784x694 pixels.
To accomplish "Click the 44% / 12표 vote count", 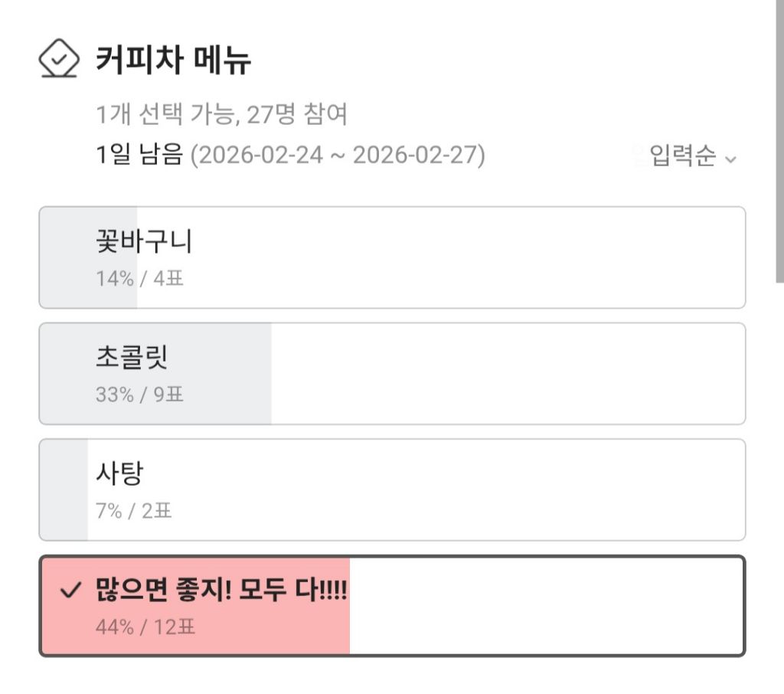I will [145, 627].
